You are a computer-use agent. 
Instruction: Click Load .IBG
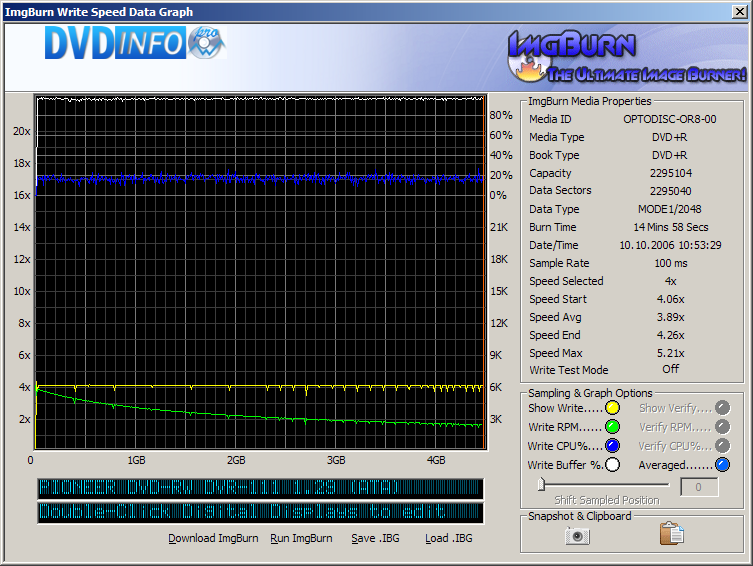449,539
